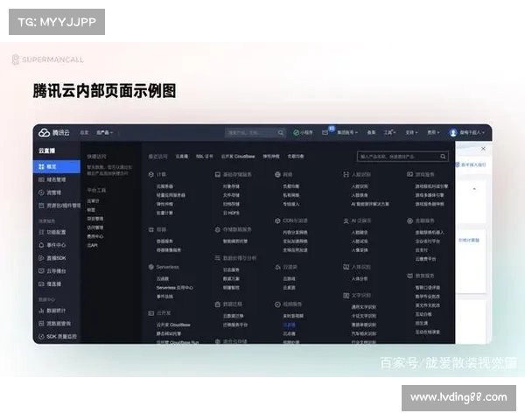Click the 网络 network category icon
Screen dimensions: 525x420
coord(277,174)
